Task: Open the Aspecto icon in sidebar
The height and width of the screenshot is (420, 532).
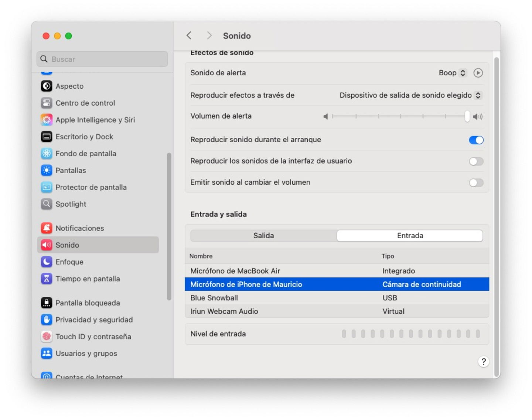Action: click(x=47, y=86)
